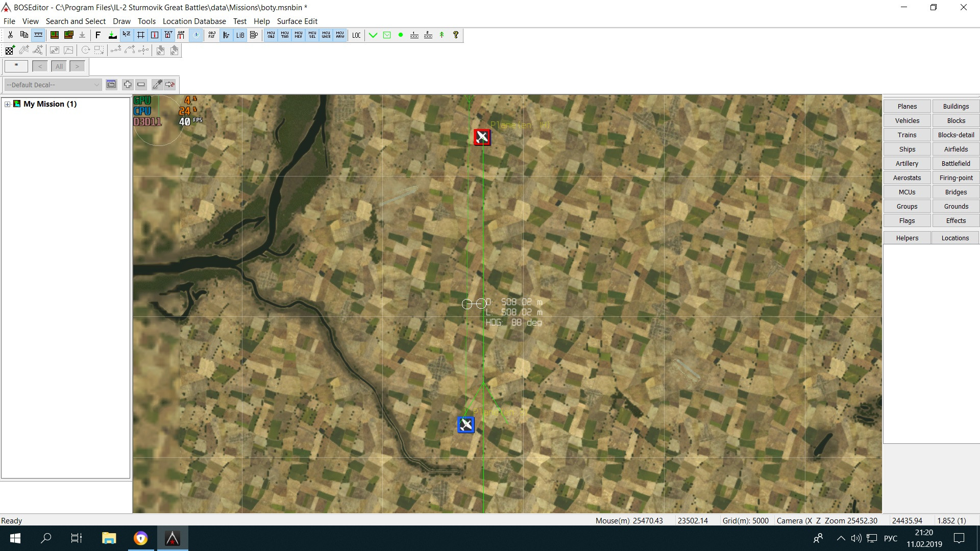Toggle the ruler measurement tool

tap(38, 35)
